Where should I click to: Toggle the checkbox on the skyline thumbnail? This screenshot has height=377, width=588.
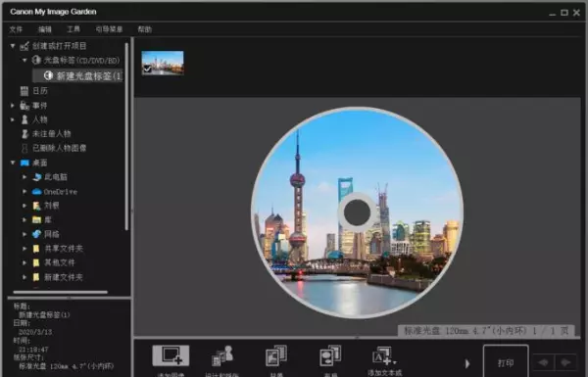click(147, 69)
